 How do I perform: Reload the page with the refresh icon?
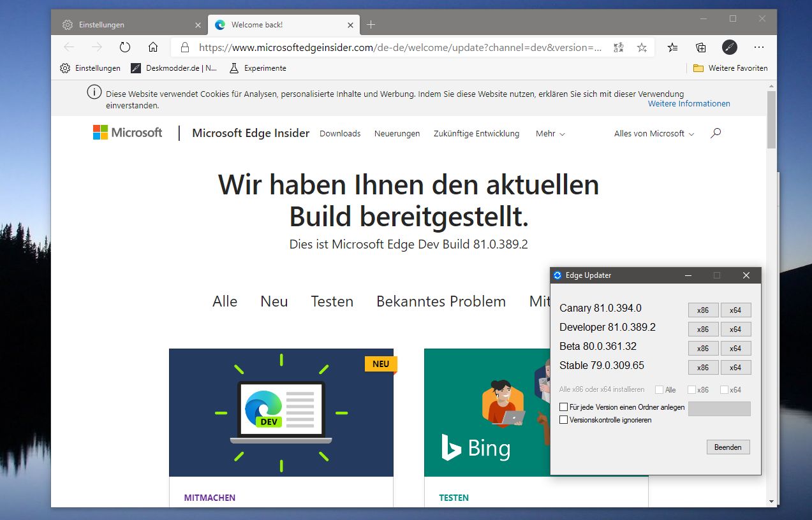coord(125,47)
